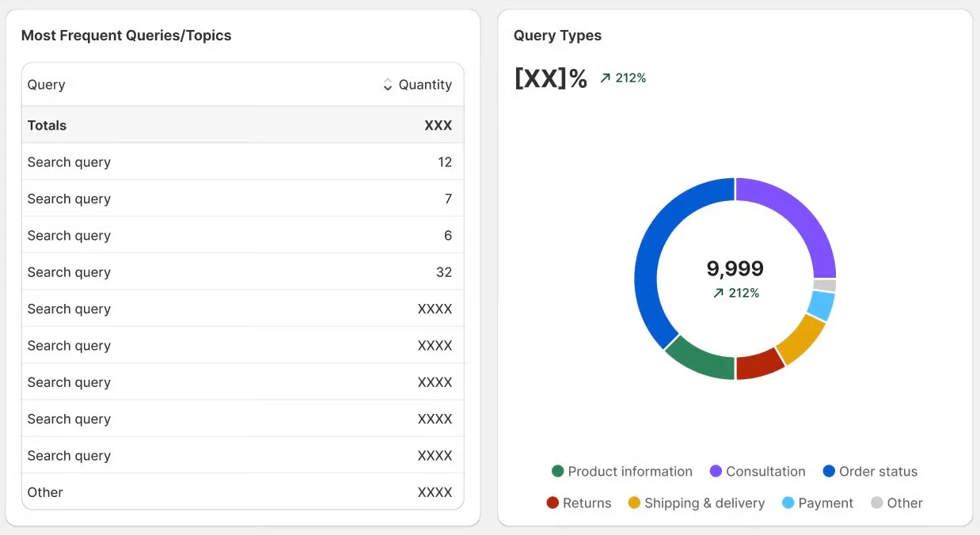Click the purple Consultation legend dot
Screen dimensions: 980x535
coord(715,471)
